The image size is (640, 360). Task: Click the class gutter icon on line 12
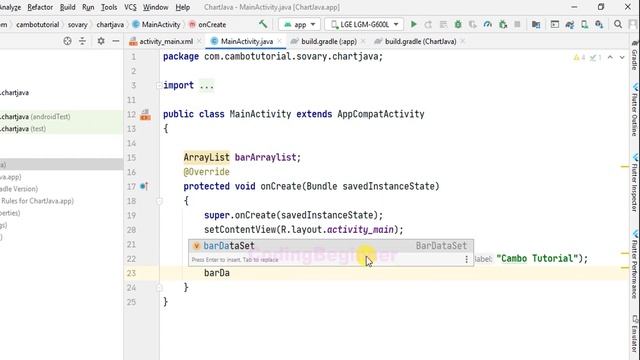145,115
